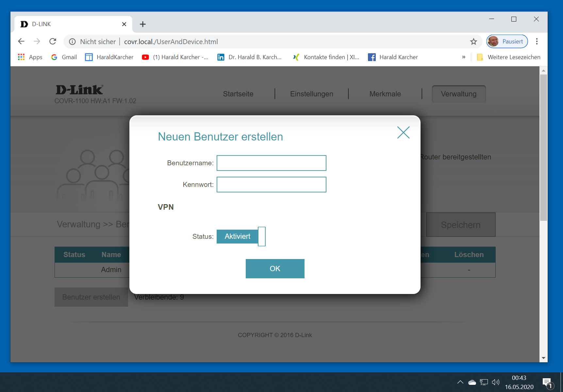Click the Speichern button
This screenshot has height=392, width=563.
tap(461, 225)
